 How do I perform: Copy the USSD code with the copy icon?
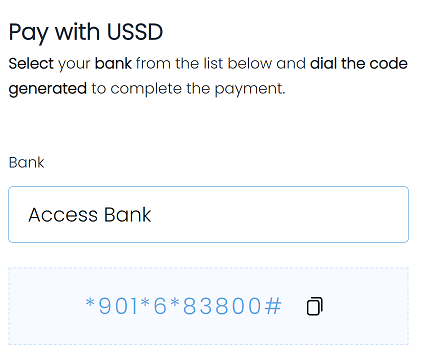click(314, 306)
